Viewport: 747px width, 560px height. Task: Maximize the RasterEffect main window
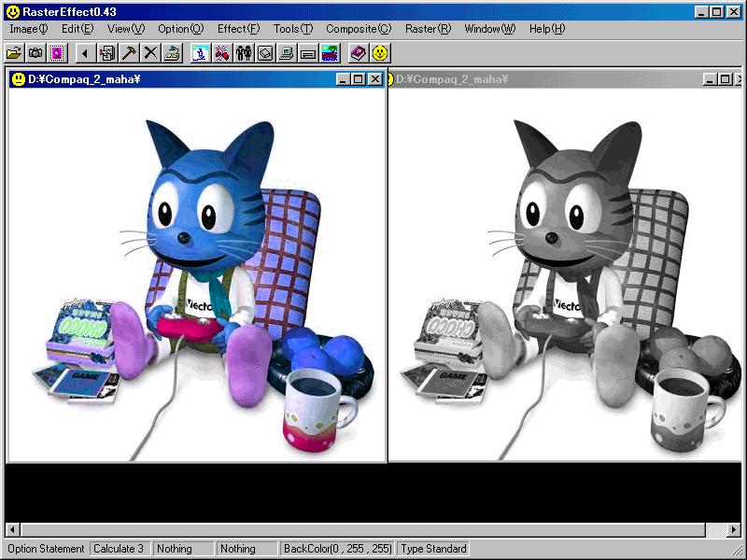click(716, 12)
